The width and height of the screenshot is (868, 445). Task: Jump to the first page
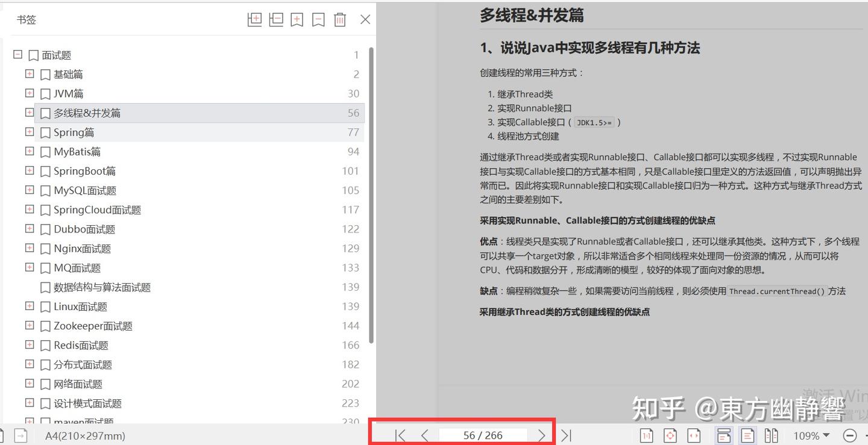coord(400,435)
